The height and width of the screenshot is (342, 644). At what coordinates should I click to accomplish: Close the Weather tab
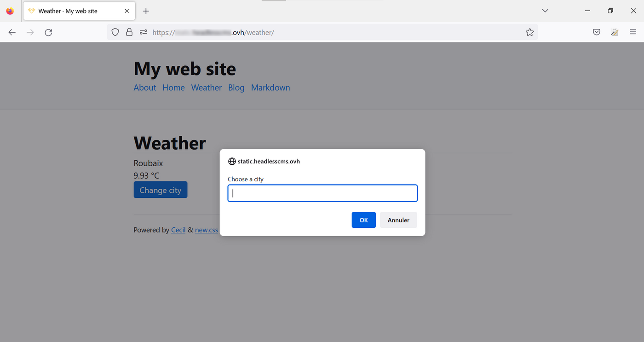pyautogui.click(x=127, y=11)
